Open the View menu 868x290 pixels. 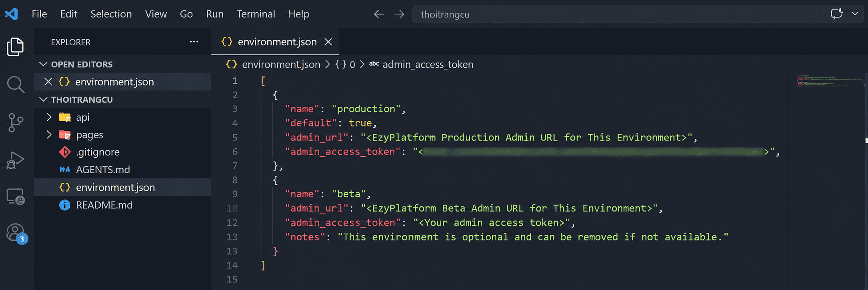point(156,14)
